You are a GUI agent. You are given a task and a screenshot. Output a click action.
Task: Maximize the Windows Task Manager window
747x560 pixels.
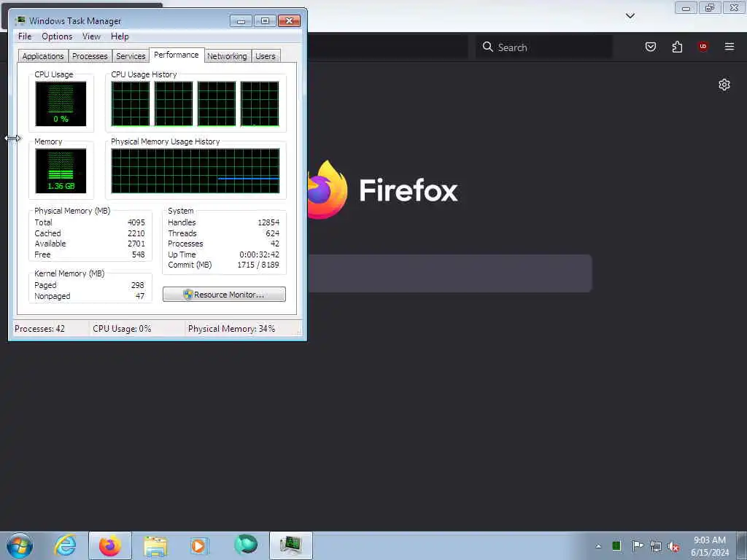265,20
